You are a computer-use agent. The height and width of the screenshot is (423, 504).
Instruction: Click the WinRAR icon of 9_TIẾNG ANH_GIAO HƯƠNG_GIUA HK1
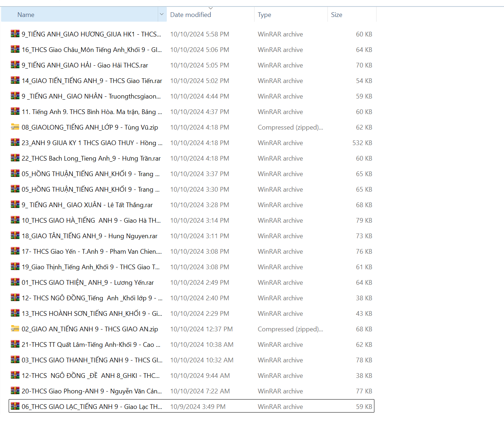[15, 34]
